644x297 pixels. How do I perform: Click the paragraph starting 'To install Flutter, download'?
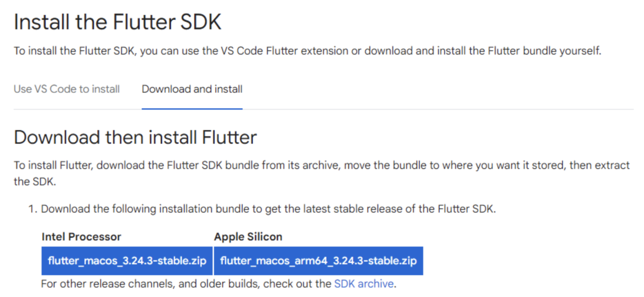321,165
